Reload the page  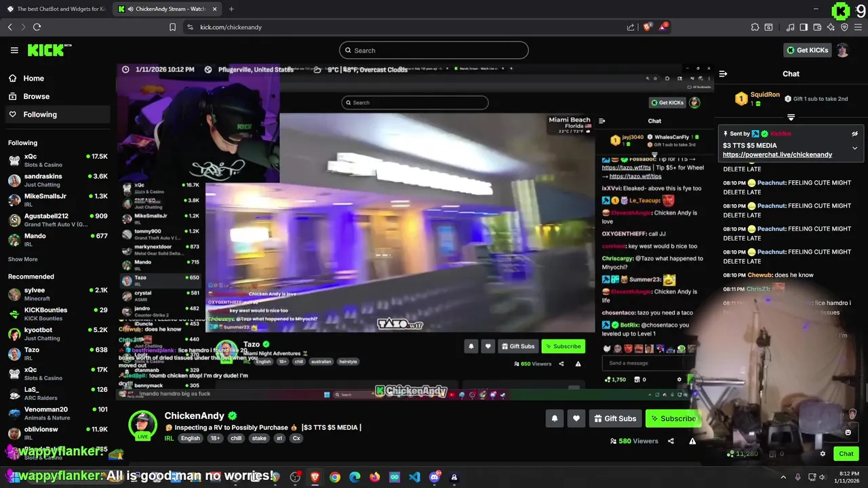tap(37, 27)
